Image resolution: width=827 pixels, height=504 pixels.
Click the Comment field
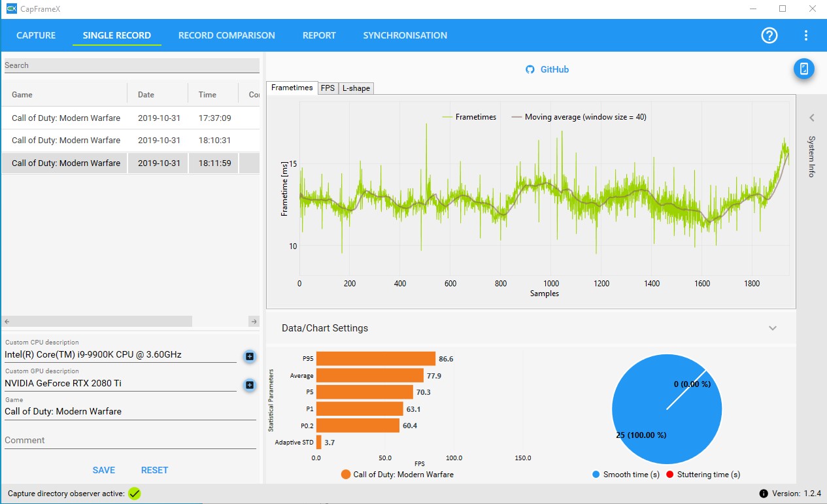[130, 441]
